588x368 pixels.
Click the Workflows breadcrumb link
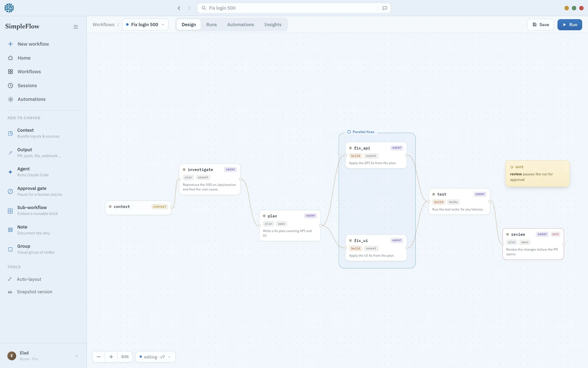(x=103, y=25)
